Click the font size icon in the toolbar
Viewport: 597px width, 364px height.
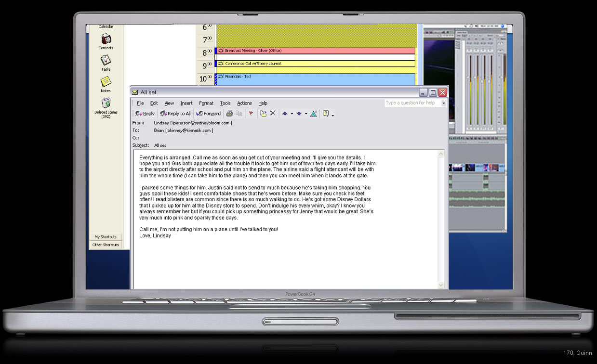point(314,114)
